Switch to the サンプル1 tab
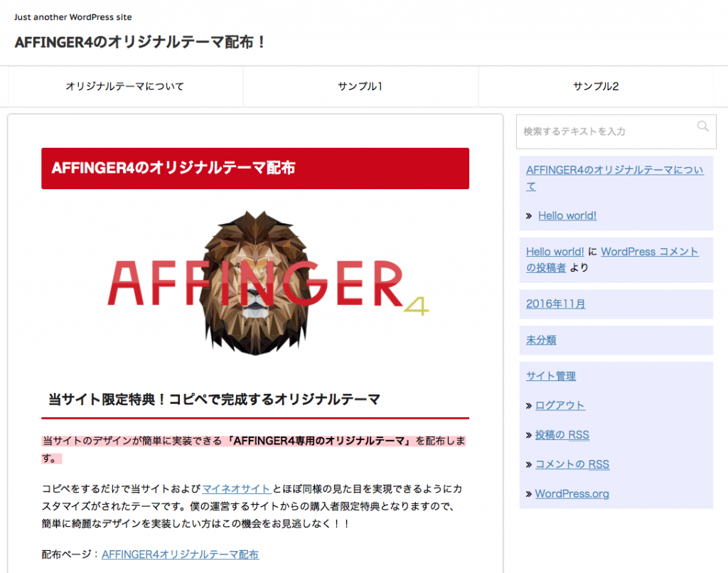 [360, 86]
